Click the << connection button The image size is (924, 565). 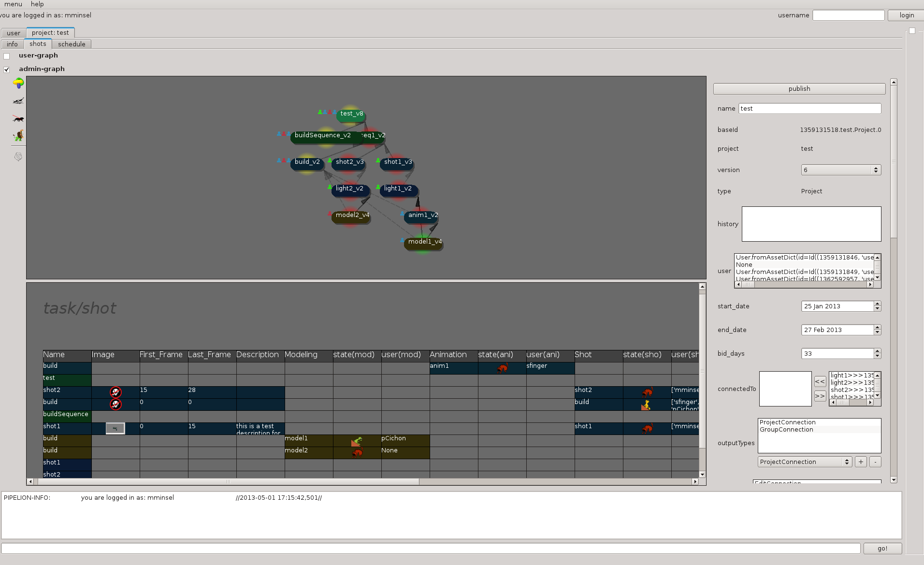pos(820,382)
